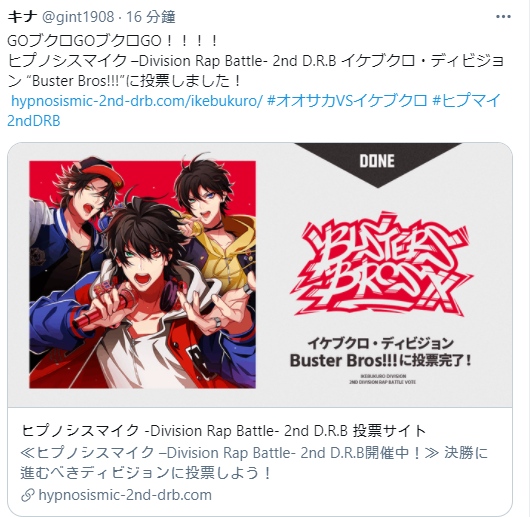Follow the hypnosismic-2nd-drb.com/ikebukuro/ link
The image size is (531, 517).
[x=137, y=101]
